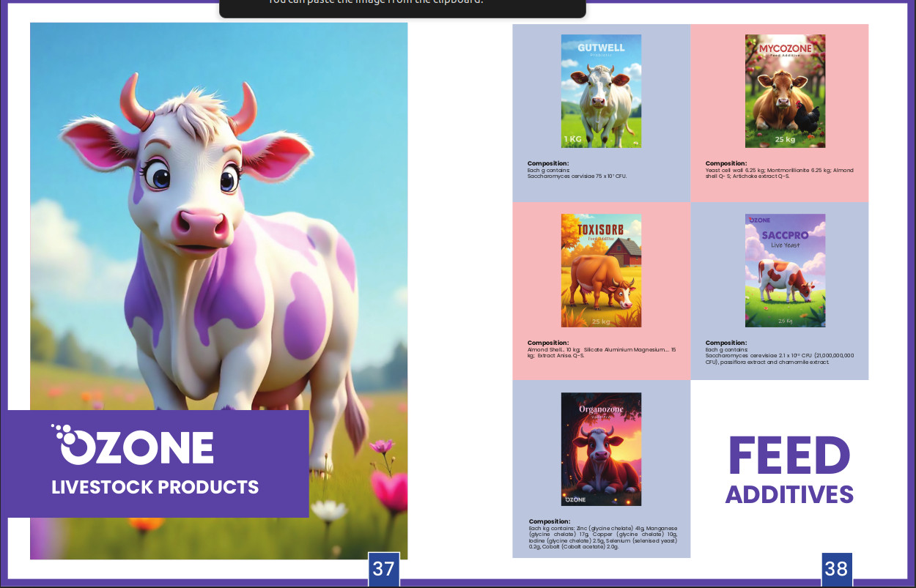
Task: Select the TOXISORB product image
Action: 601,270
